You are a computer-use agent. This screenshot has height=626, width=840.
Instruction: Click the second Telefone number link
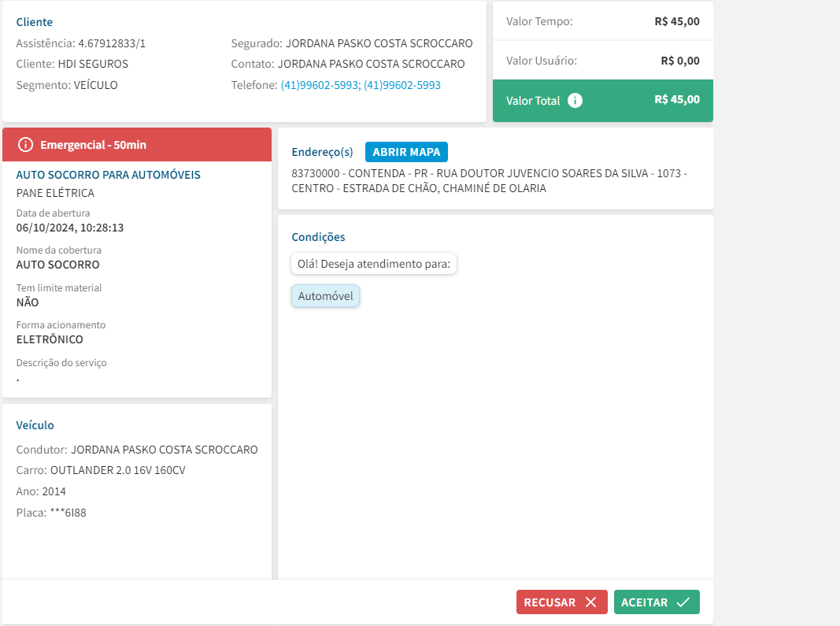[x=402, y=85]
